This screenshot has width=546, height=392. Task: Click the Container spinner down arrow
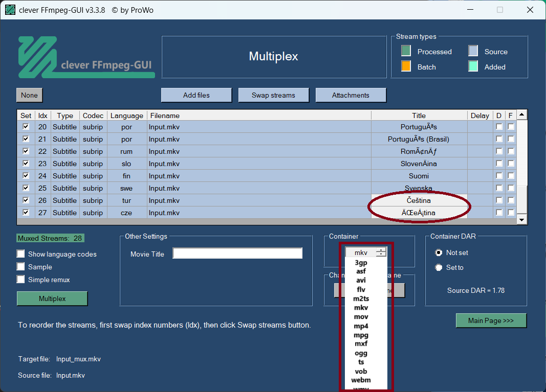381,255
